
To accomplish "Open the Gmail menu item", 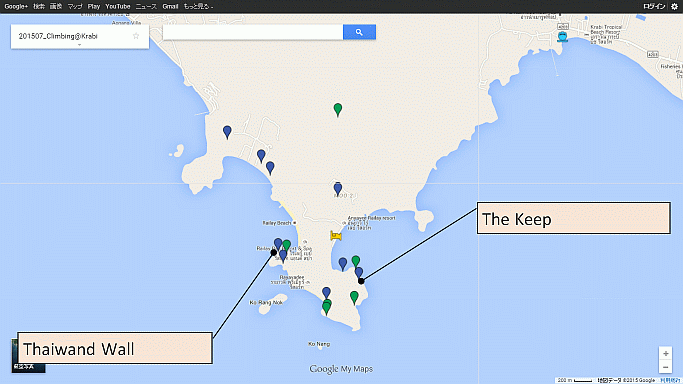I will [170, 7].
